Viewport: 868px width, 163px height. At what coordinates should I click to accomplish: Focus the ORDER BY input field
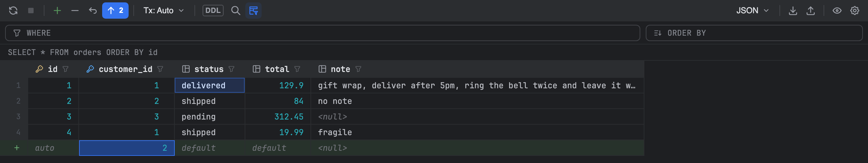[x=754, y=33]
